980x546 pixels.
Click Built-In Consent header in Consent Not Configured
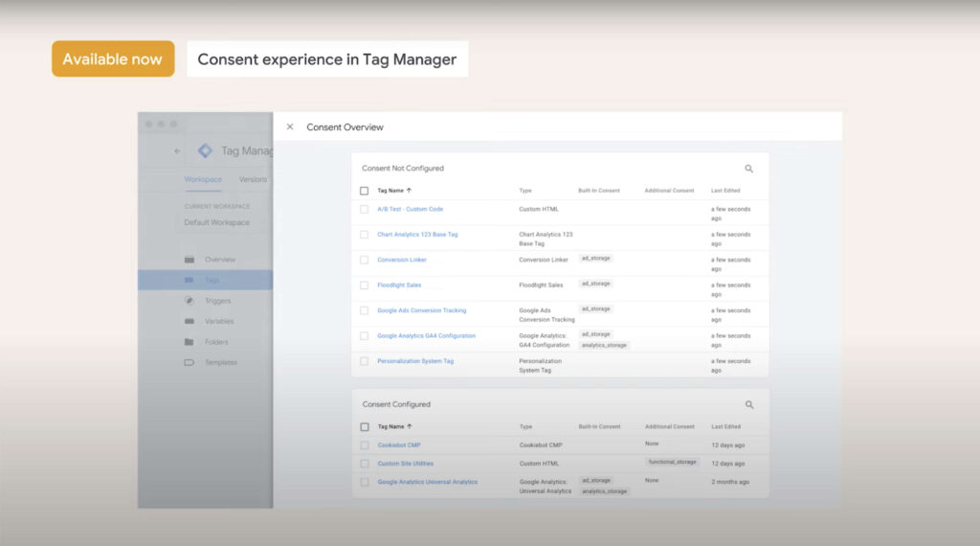[599, 190]
